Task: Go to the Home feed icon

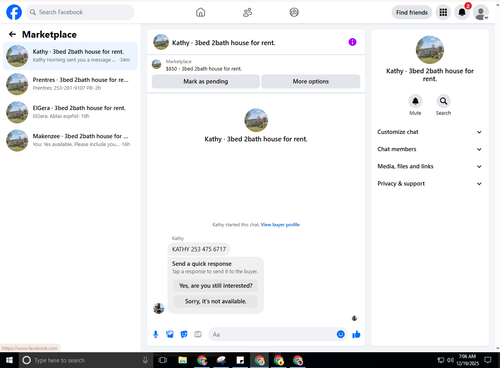Action: [x=200, y=12]
